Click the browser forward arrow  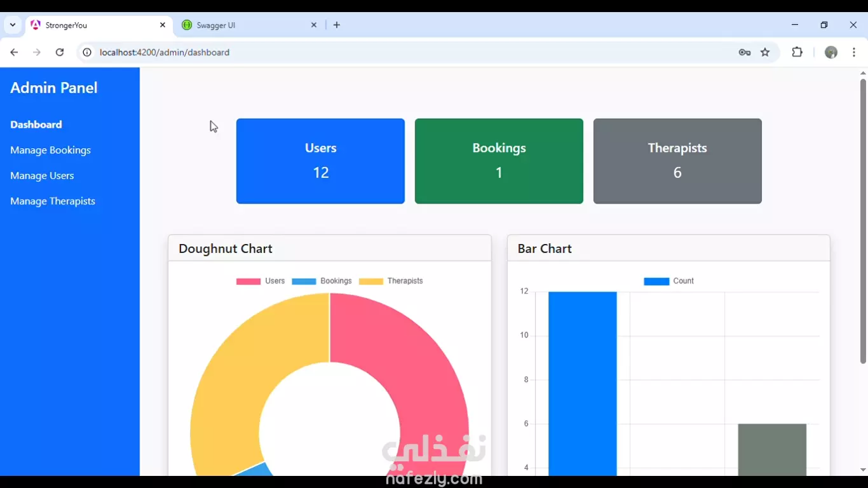[x=37, y=52]
